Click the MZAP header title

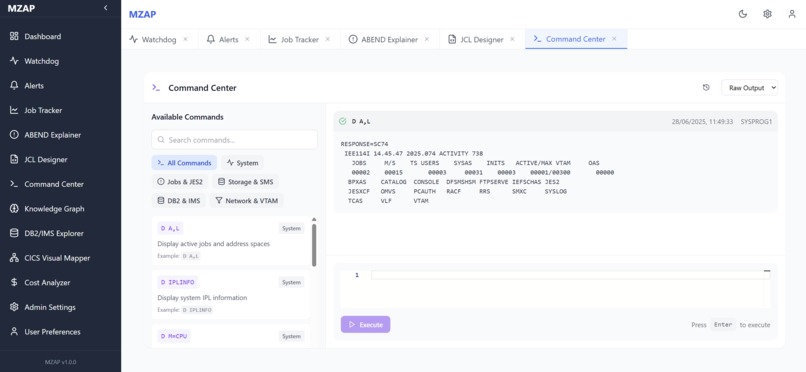[x=142, y=14]
